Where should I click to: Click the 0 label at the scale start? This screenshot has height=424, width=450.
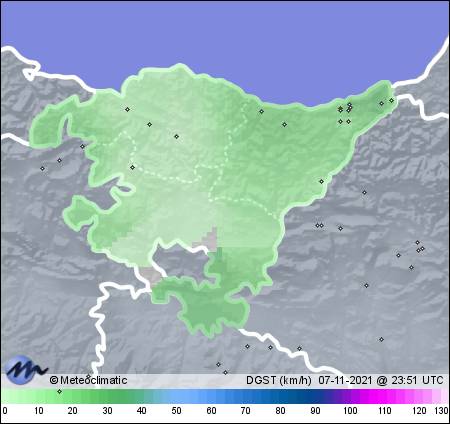point(4,411)
